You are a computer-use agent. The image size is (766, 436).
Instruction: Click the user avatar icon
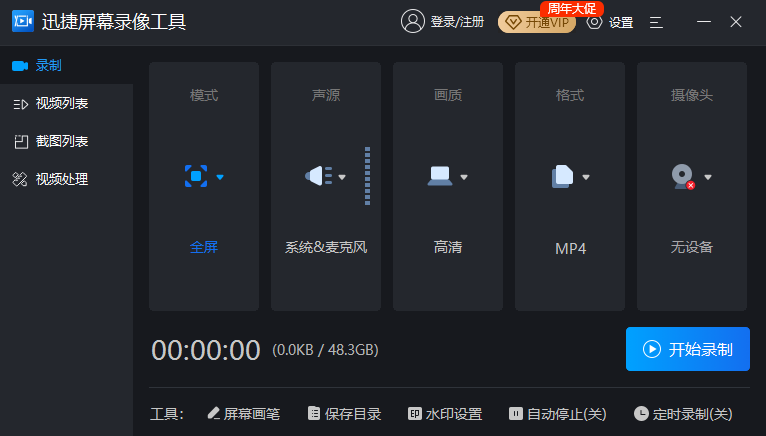413,22
